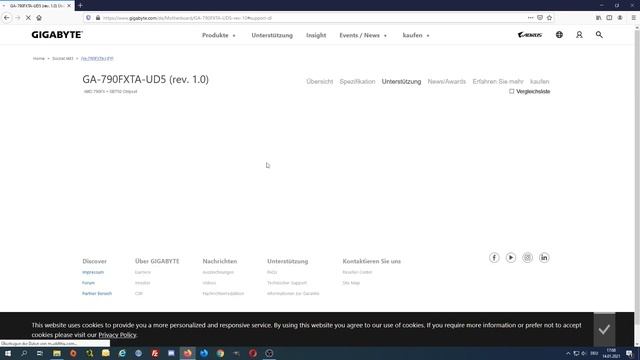Click the Home breadcrumb link
This screenshot has height=360, width=640.
pos(39,59)
